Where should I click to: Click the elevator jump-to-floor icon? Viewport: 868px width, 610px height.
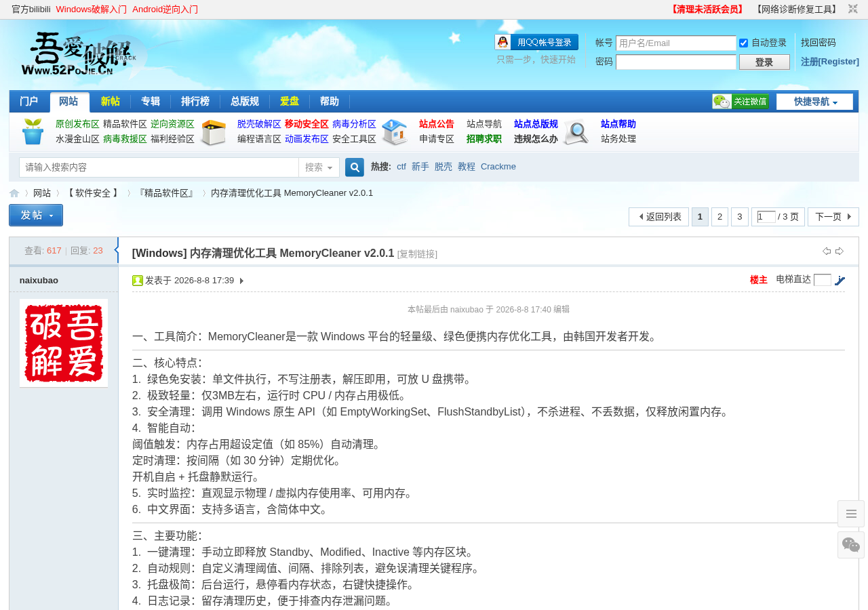click(x=840, y=280)
